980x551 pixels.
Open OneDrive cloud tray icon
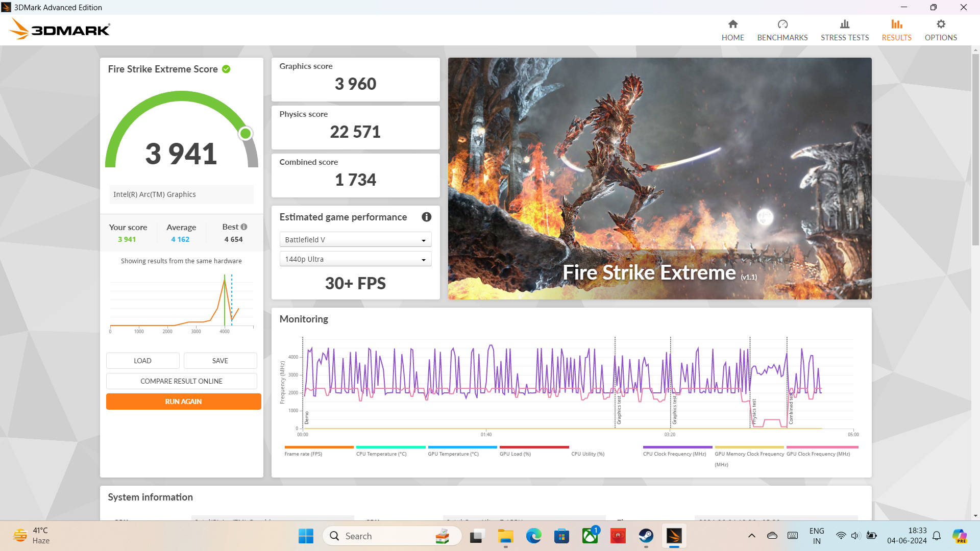(x=772, y=536)
